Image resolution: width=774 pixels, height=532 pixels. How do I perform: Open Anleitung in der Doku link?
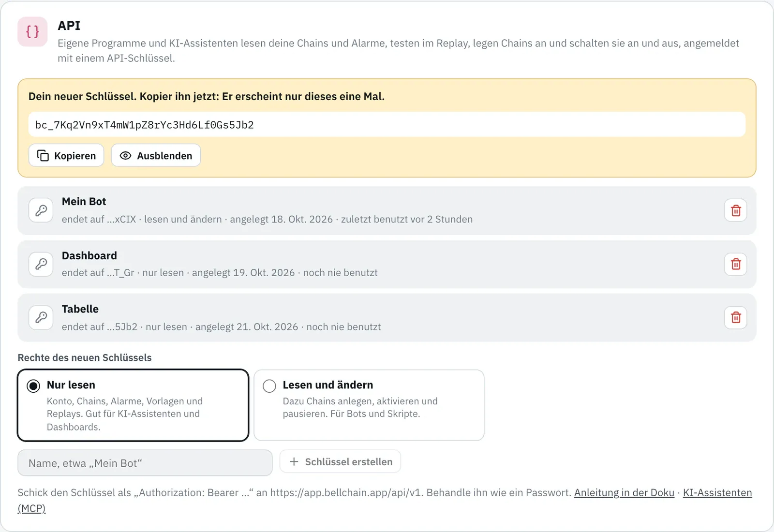[624, 492]
